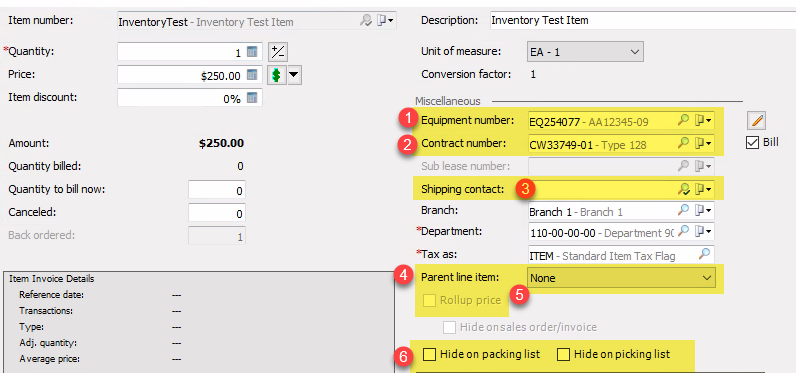Open the Department flag menu

pos(704,231)
